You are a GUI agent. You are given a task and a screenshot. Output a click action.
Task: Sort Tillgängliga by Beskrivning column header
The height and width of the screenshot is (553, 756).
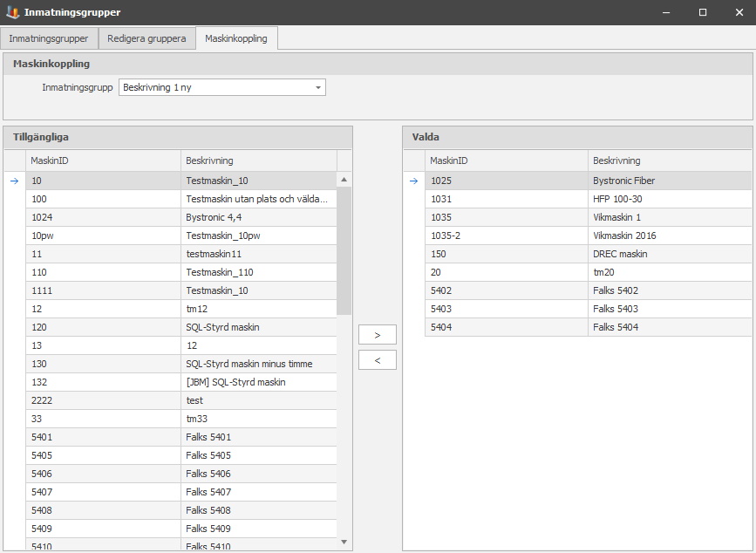tap(259, 160)
